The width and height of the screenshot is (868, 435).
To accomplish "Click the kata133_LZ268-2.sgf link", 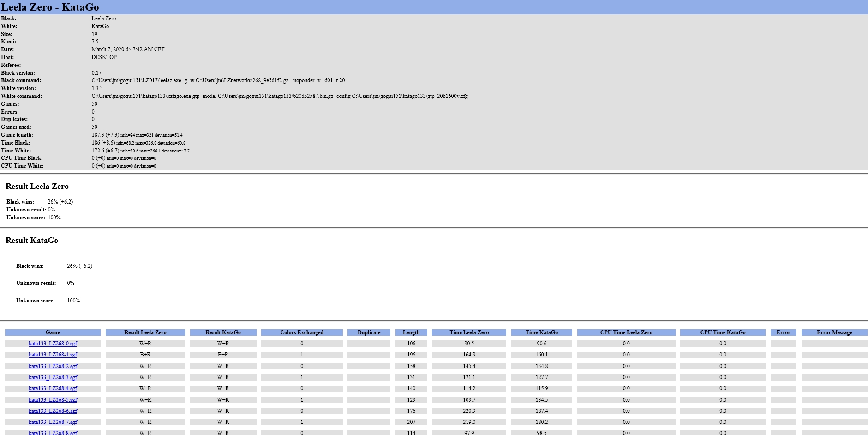I will point(53,366).
